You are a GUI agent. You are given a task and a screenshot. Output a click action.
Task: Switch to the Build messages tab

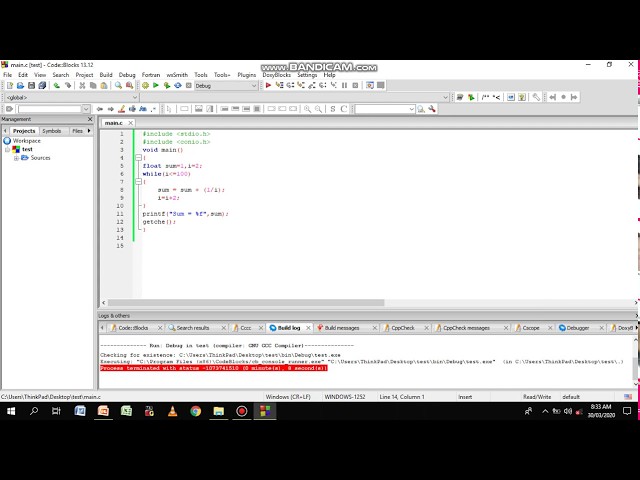pos(342,328)
